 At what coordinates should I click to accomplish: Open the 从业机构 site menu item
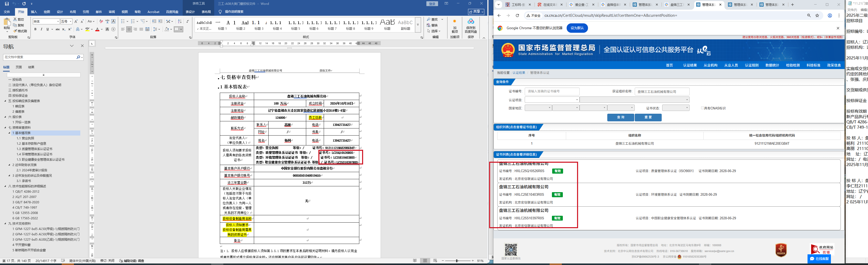710,65
